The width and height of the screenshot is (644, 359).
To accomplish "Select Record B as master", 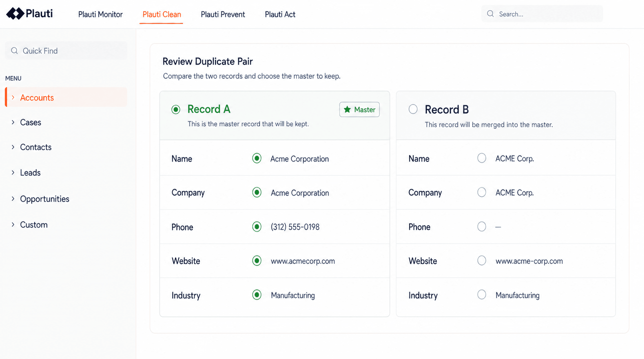I will (413, 109).
